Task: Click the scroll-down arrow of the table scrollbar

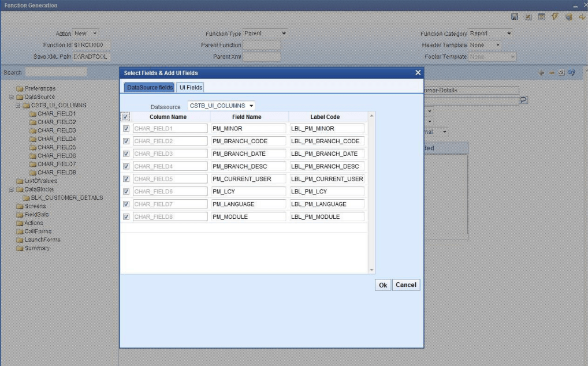Action: (x=371, y=270)
